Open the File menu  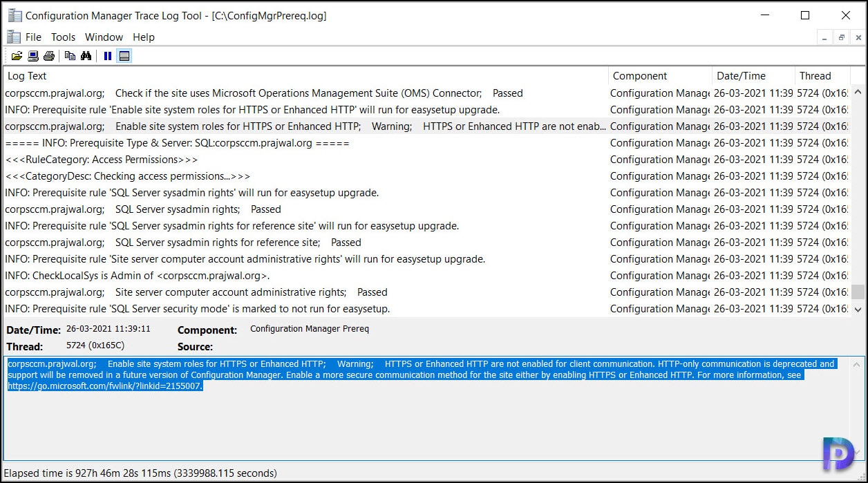pos(33,37)
